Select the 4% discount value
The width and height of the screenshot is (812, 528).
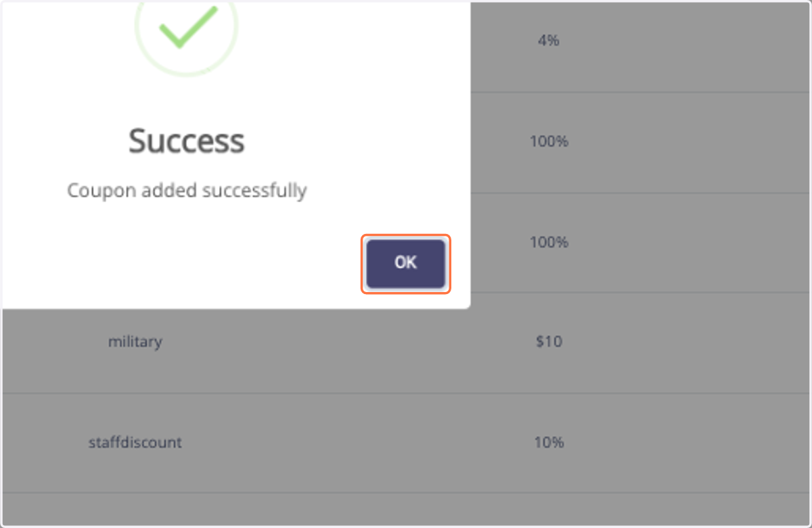(x=549, y=41)
